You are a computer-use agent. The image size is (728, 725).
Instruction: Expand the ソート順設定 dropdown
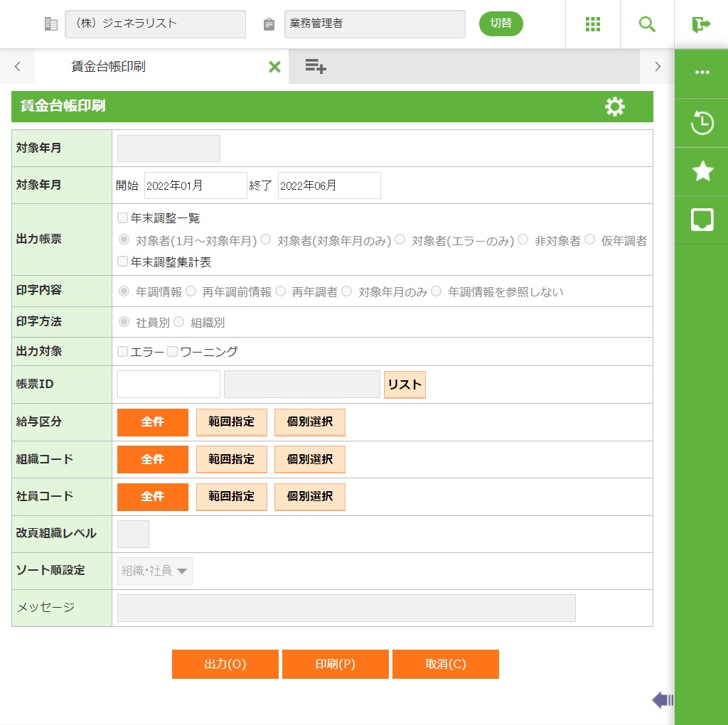155,571
